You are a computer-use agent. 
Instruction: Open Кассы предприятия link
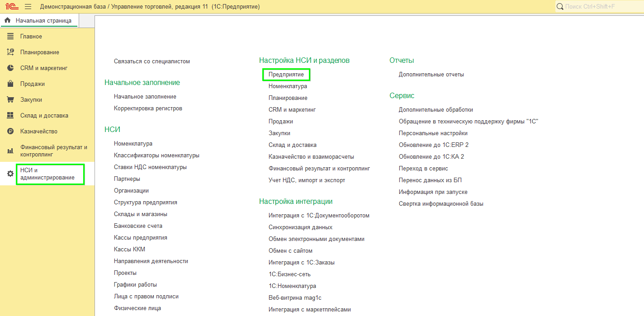[141, 237]
